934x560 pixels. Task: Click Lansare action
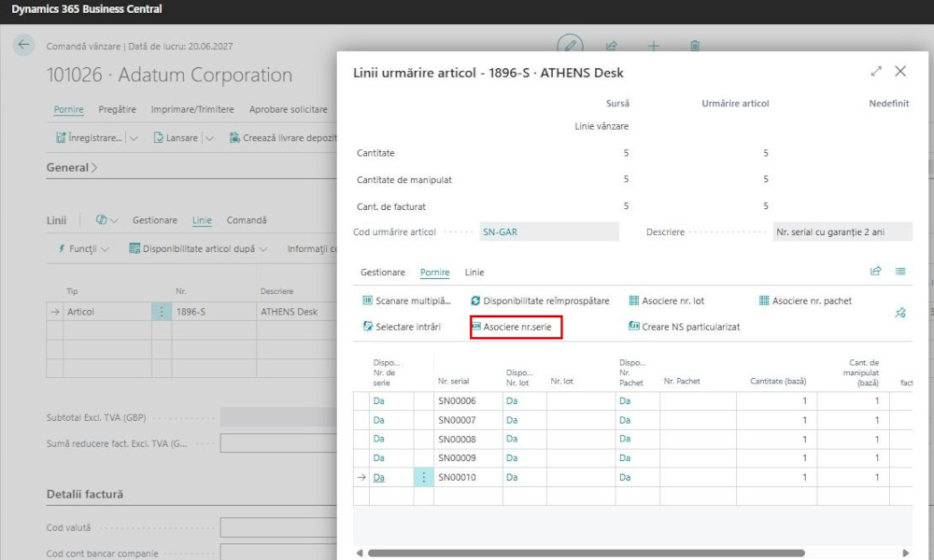click(x=176, y=137)
